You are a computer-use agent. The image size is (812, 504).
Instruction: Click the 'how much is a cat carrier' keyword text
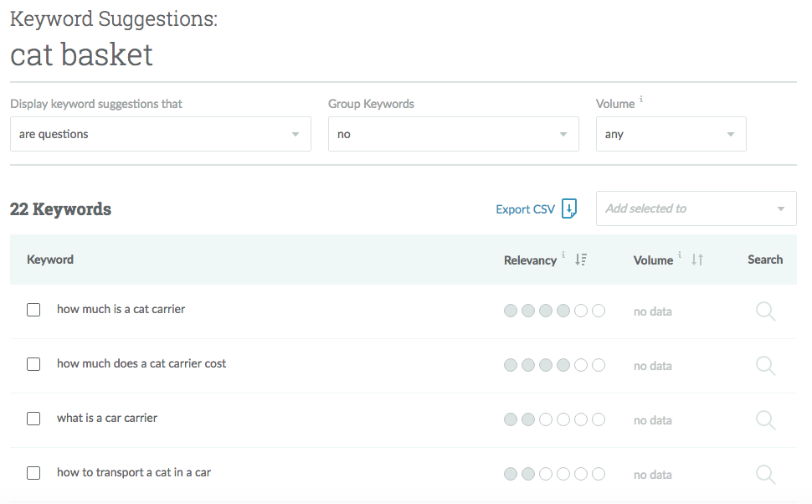coord(121,309)
